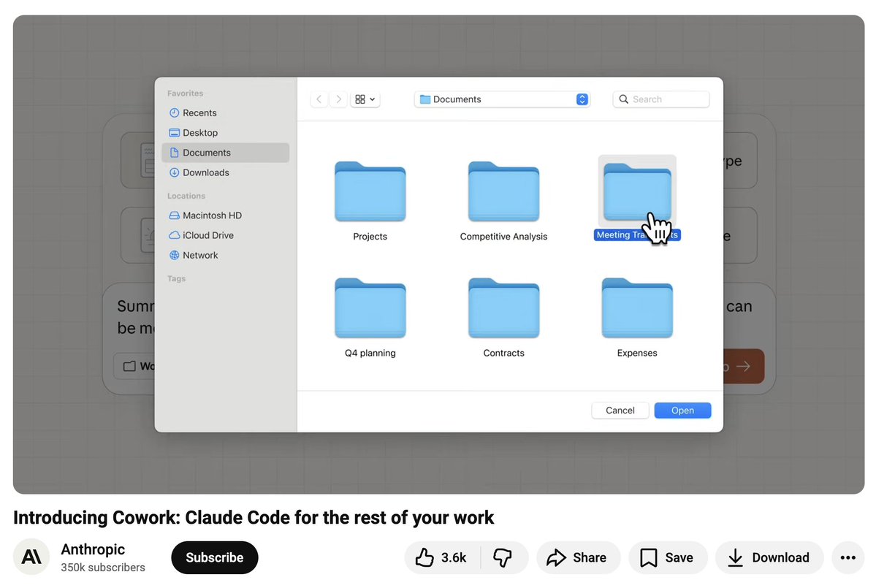Click the Recents clock icon in sidebar

click(175, 112)
